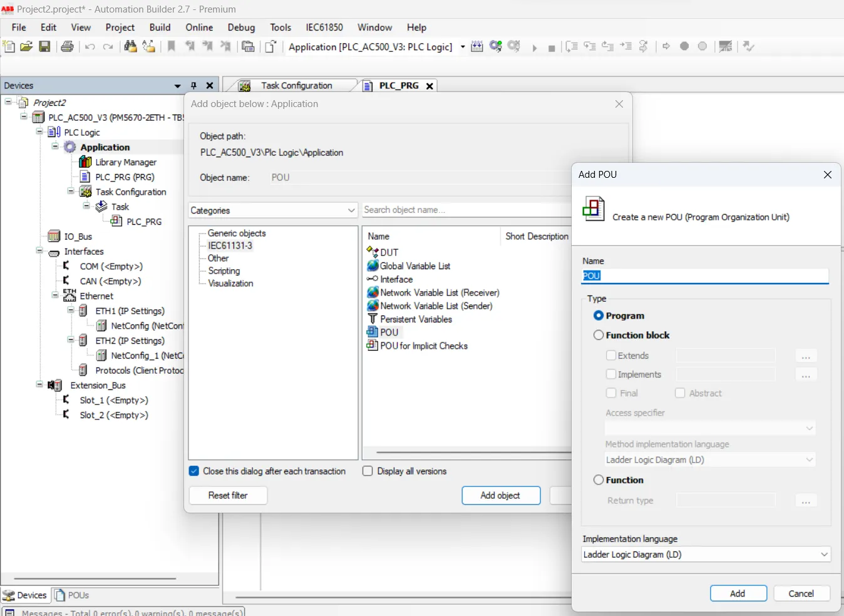Screen dimensions: 844x616
Task: Select the Program radio button
Action: point(599,316)
